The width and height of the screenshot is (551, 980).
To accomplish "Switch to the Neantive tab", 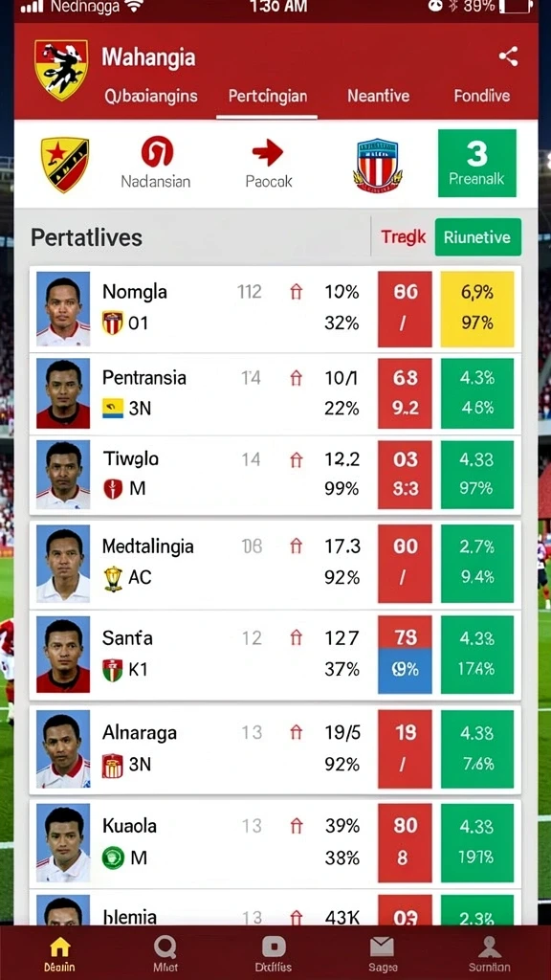I will pyautogui.click(x=378, y=97).
